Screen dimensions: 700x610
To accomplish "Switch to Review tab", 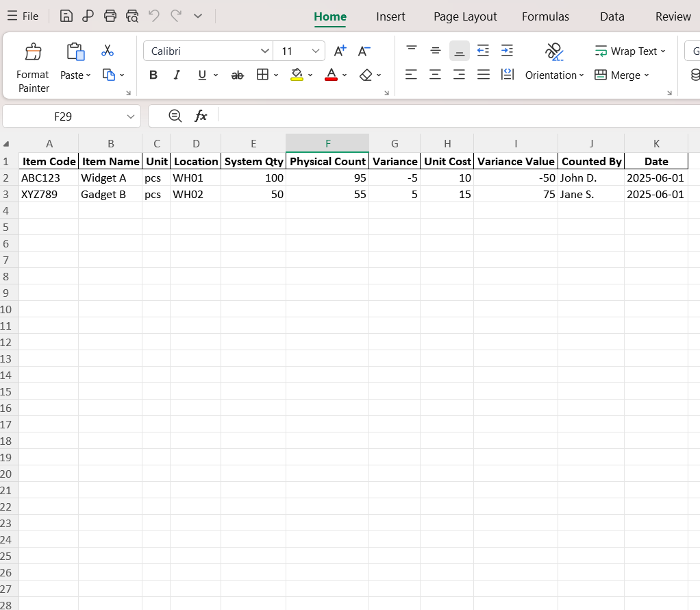I will pyautogui.click(x=673, y=16).
